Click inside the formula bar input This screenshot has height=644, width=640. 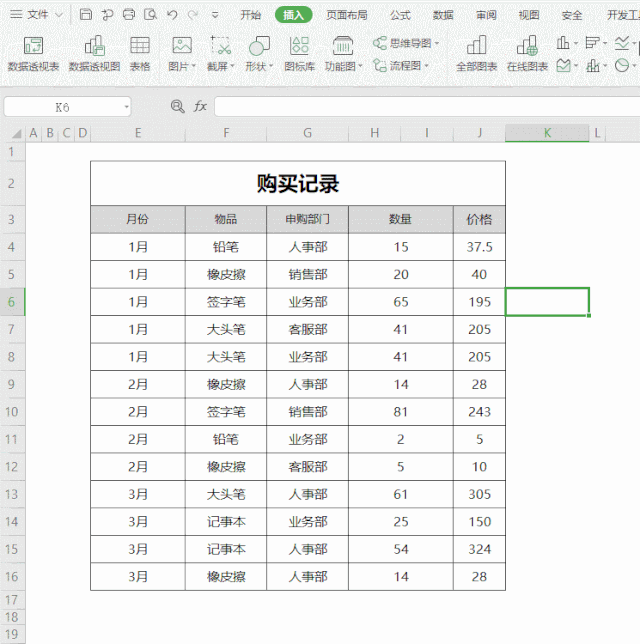click(x=427, y=107)
